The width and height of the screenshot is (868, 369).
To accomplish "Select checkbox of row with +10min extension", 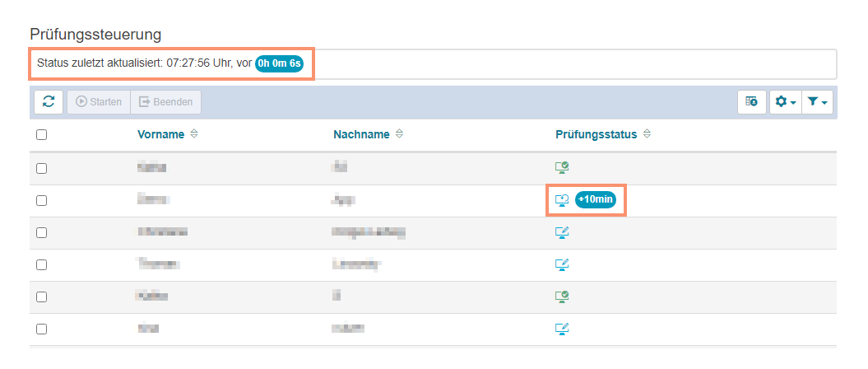I will point(42,200).
